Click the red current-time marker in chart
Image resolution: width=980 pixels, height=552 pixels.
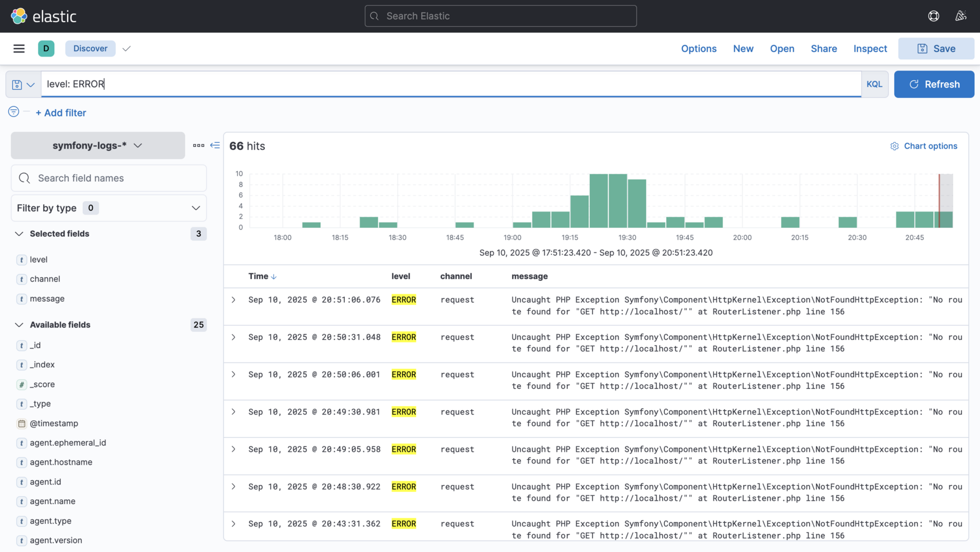(939, 201)
